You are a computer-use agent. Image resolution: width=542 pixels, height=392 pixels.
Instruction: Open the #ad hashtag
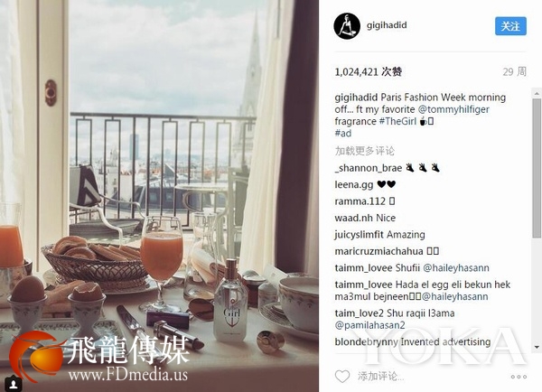tap(343, 133)
